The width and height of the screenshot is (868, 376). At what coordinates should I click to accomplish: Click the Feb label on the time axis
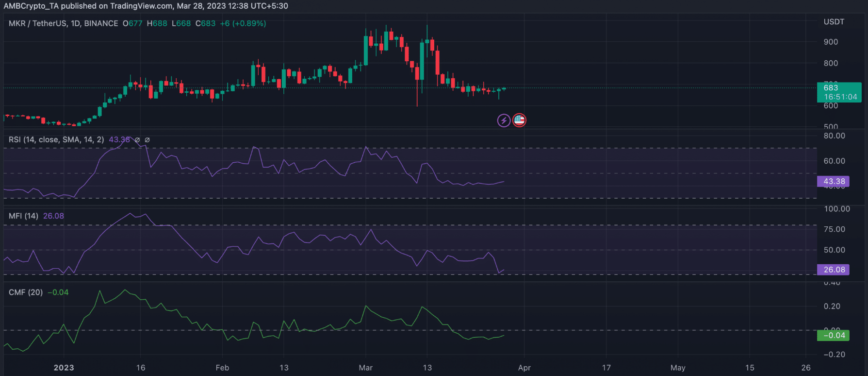click(x=222, y=368)
